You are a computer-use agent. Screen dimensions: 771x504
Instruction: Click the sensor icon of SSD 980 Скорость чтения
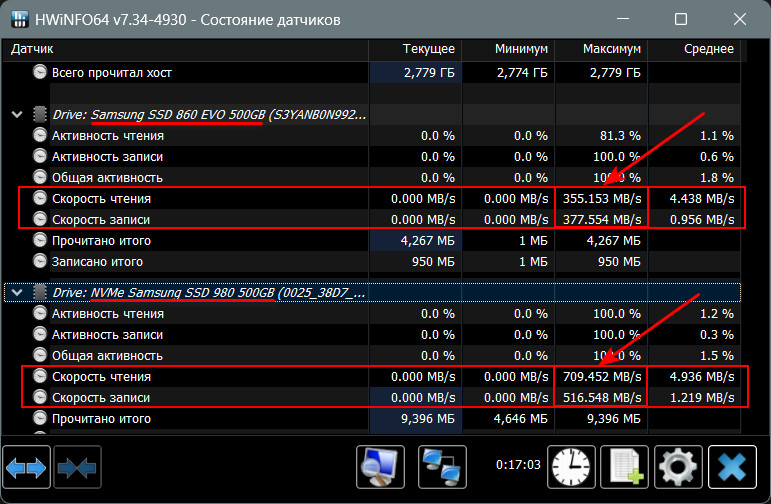pos(40,376)
